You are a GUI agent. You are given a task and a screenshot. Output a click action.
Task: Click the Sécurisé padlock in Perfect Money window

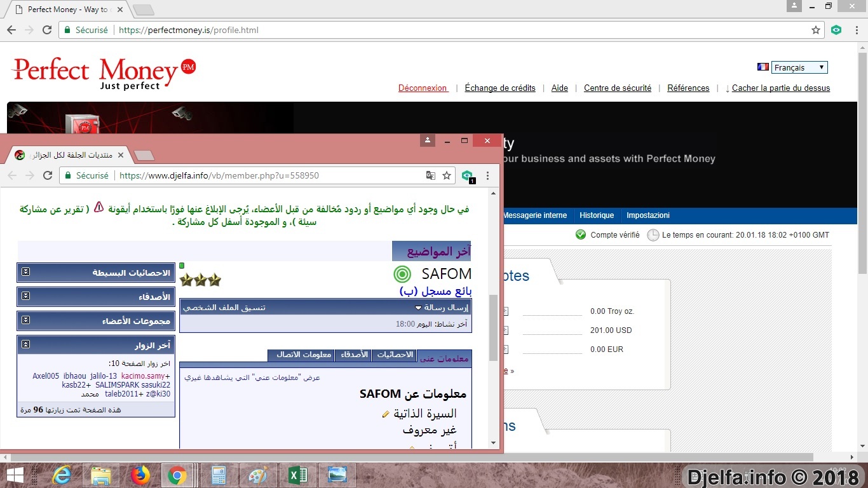click(x=67, y=30)
